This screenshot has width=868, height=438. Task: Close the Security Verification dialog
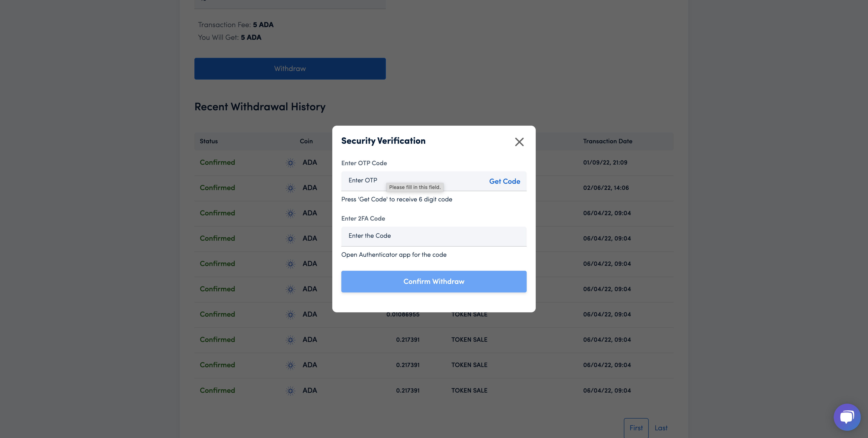[519, 142]
